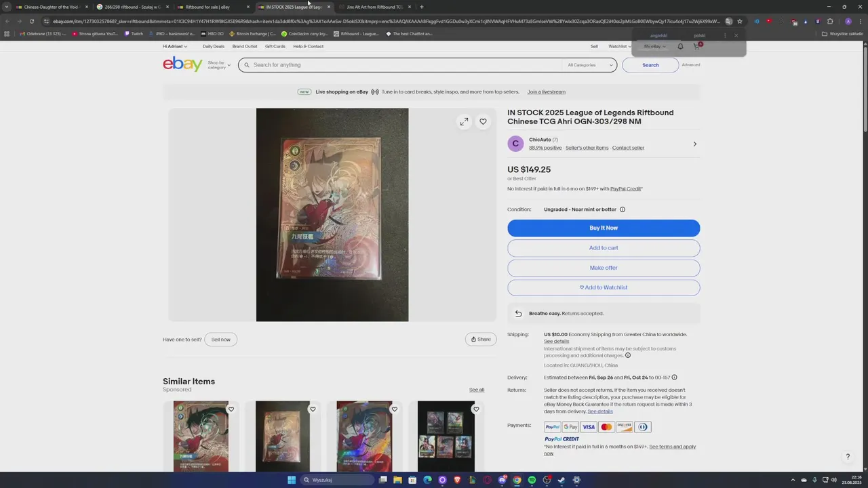Select polski in translate popup
Screen dimensions: 868x488
pos(700,35)
